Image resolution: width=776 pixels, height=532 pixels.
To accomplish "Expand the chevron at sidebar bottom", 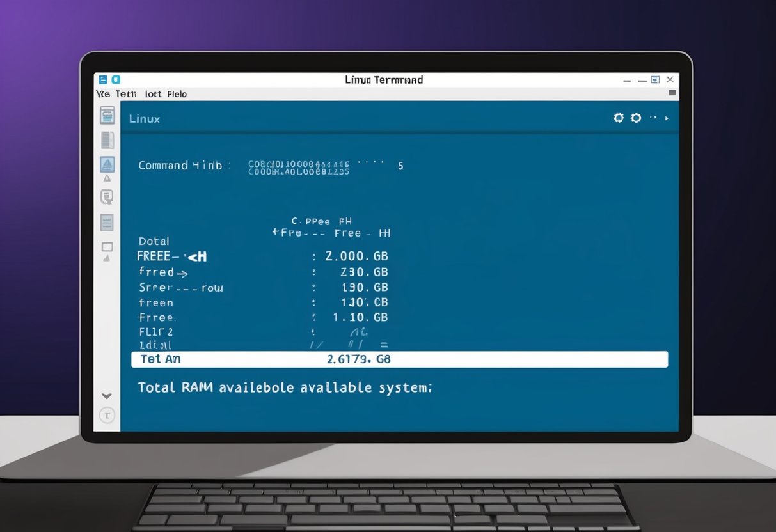I will 107,396.
